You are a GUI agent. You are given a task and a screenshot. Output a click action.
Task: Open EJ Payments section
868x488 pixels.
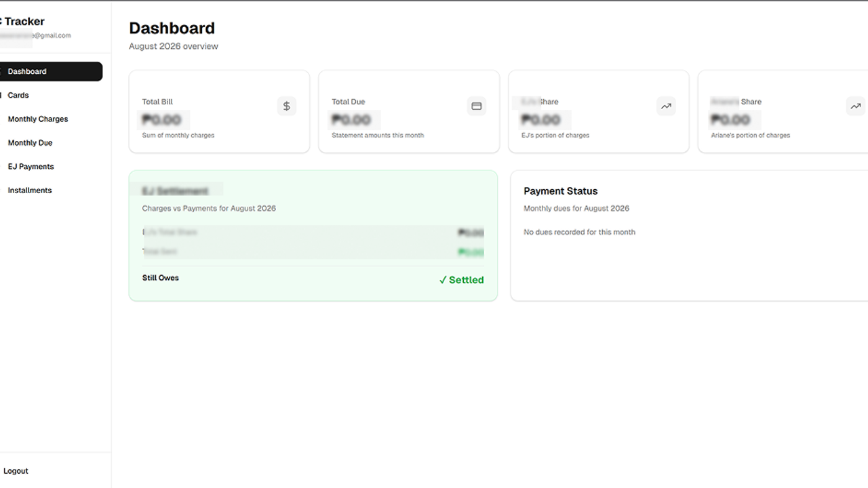tap(31, 167)
